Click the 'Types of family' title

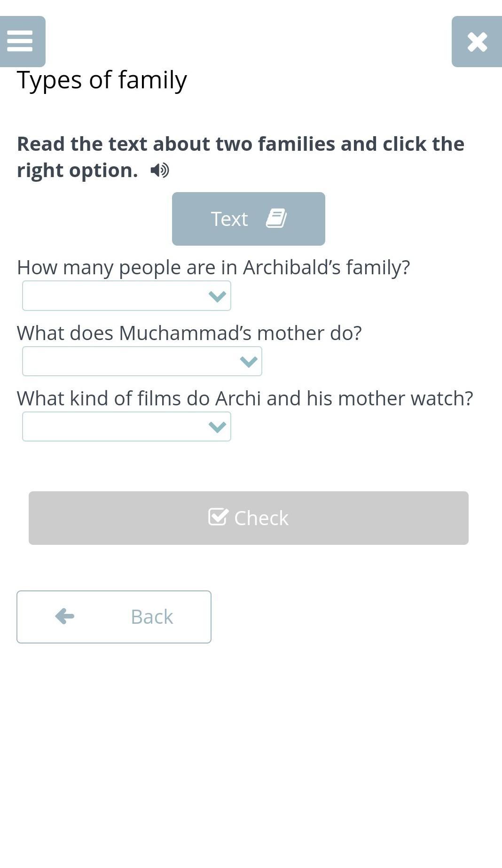(x=102, y=80)
